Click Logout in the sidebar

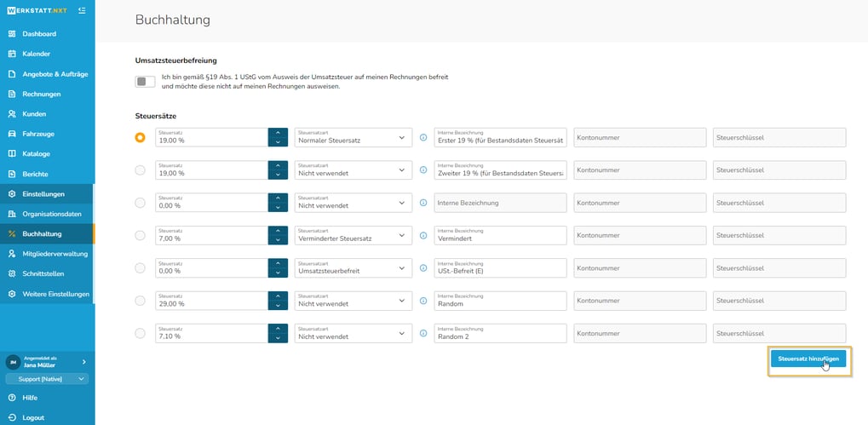(33, 417)
